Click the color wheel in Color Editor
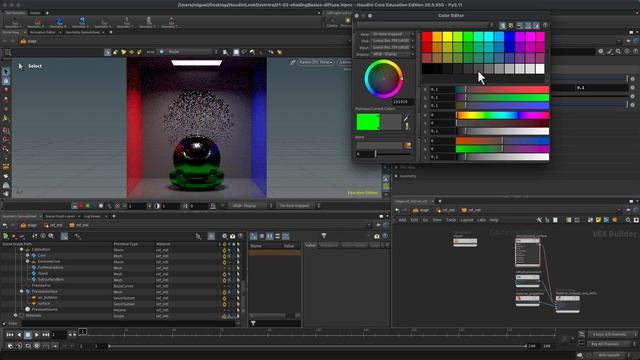 (x=384, y=79)
